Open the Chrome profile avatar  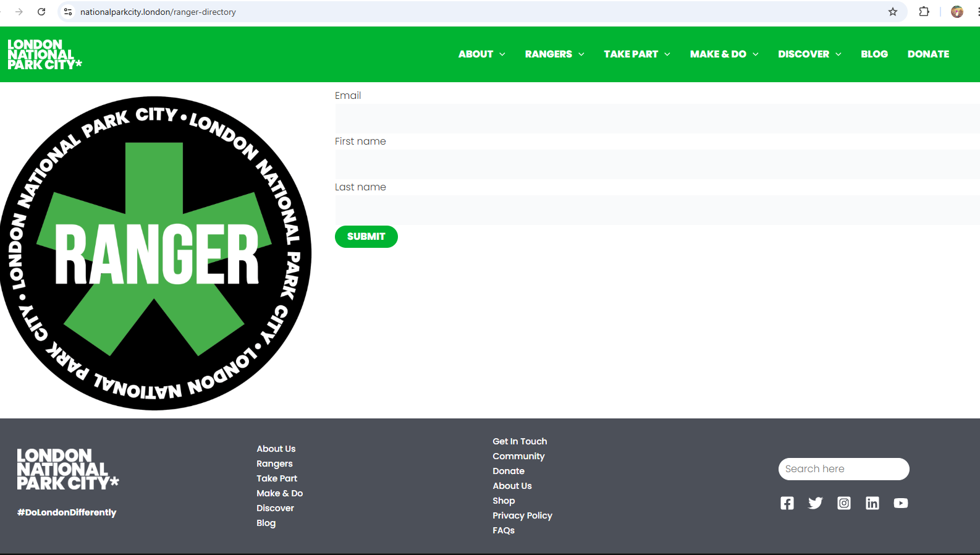tap(957, 12)
